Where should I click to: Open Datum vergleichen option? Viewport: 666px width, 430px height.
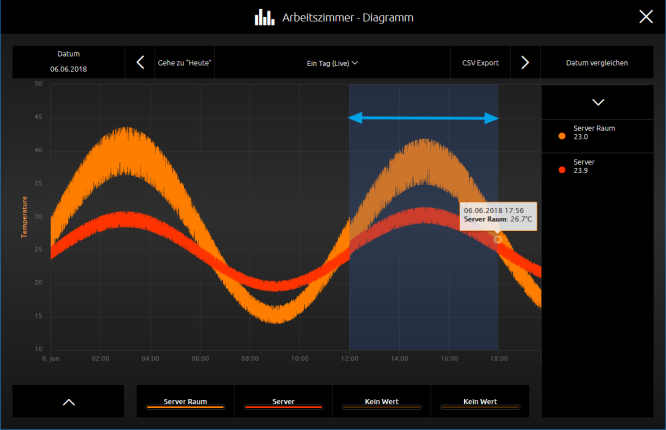tap(597, 62)
